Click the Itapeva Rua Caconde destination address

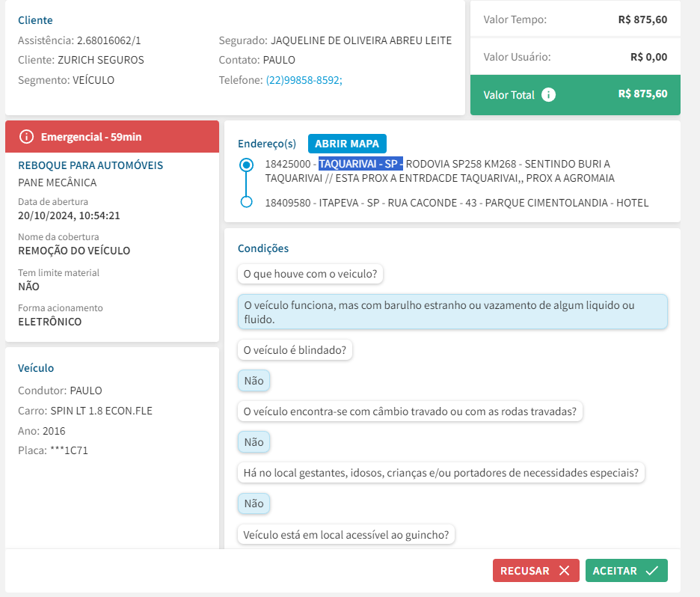pos(457,203)
